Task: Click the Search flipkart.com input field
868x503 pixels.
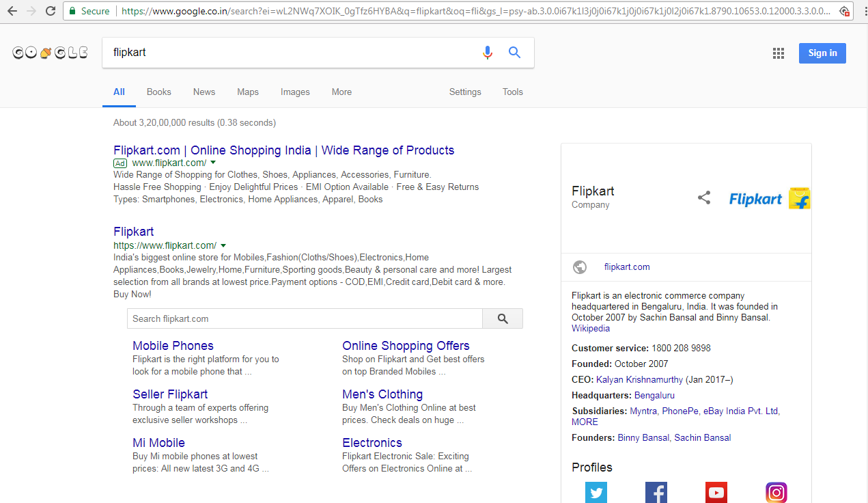Action: [x=305, y=318]
